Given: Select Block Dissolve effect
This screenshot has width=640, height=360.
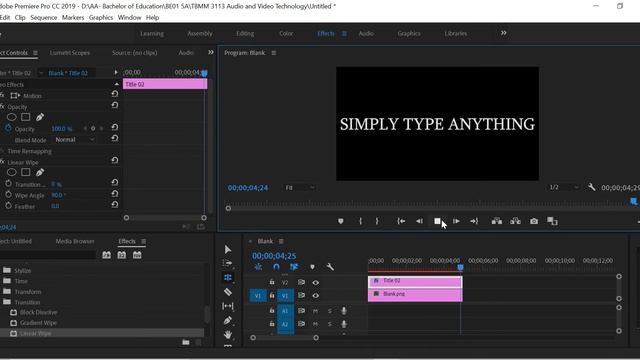Looking at the screenshot, I should click(38, 312).
